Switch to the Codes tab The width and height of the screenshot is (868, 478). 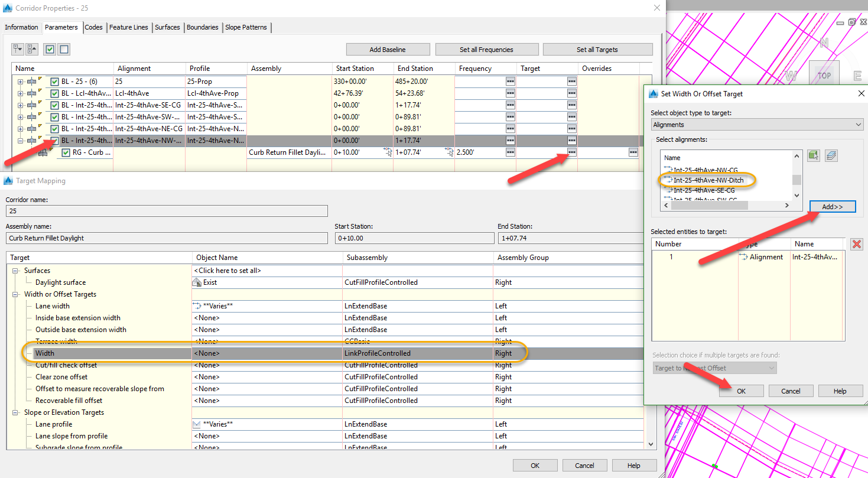93,27
